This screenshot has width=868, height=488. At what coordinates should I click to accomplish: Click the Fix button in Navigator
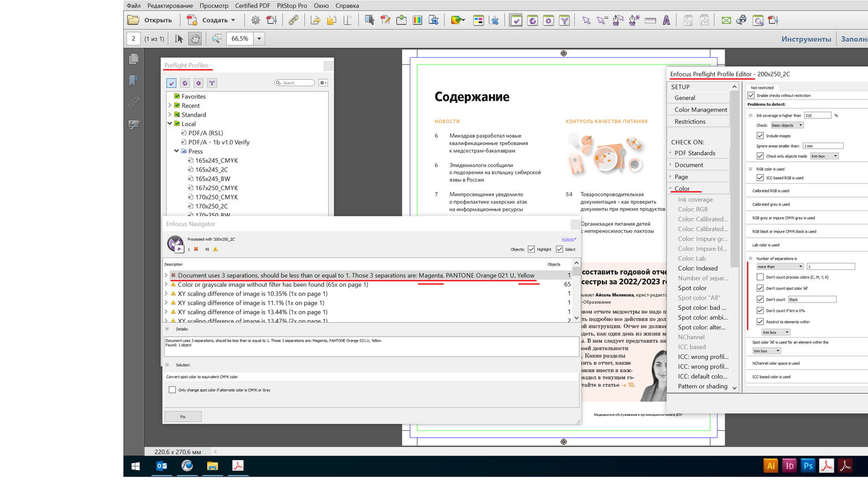183,416
